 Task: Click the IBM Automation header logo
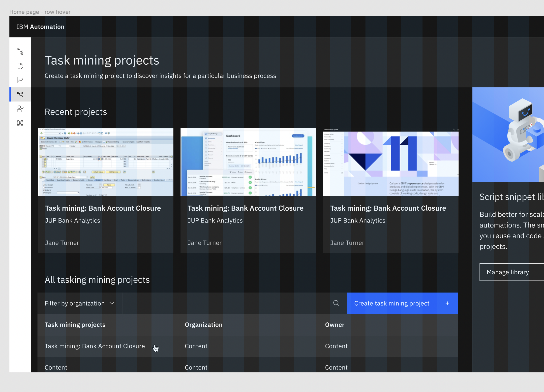[40, 27]
